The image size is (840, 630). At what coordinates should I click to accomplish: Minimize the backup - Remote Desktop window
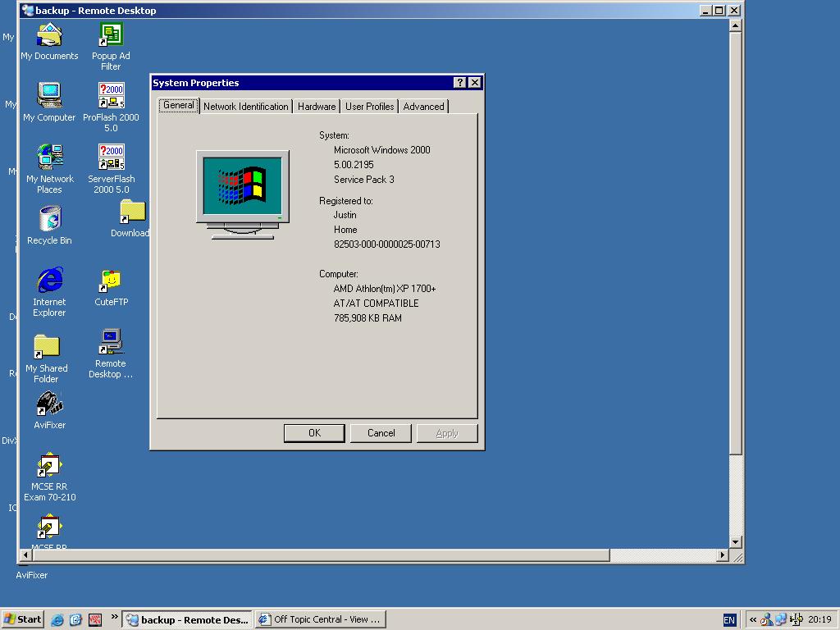click(x=705, y=10)
